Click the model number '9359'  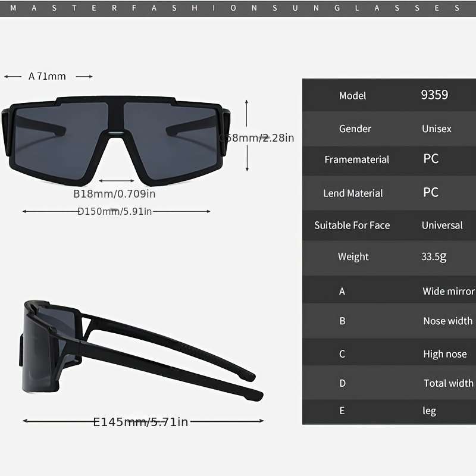(x=434, y=95)
